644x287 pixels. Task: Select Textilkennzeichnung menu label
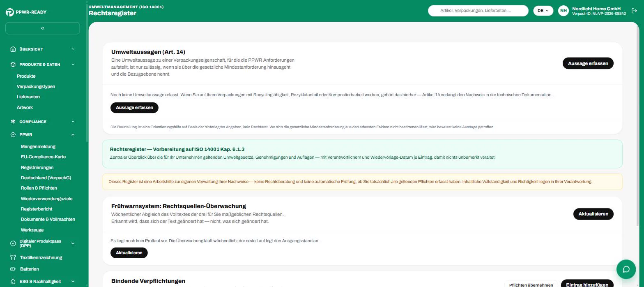[x=41, y=257]
